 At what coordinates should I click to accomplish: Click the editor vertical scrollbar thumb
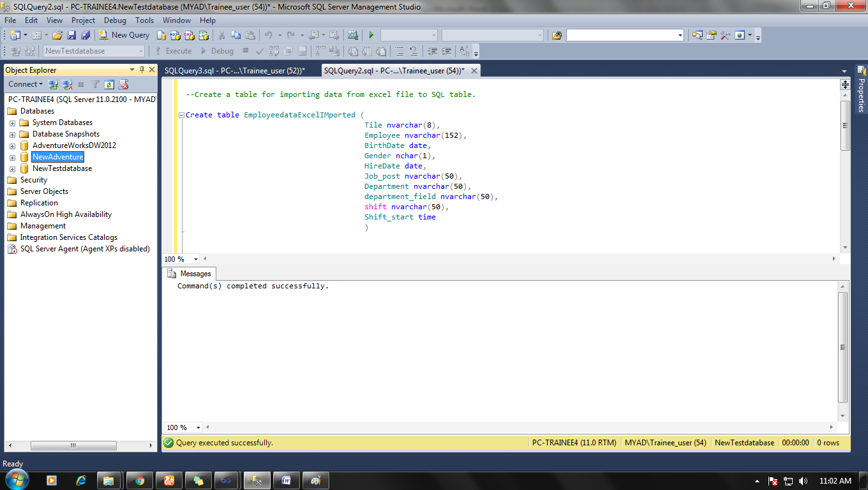pyautogui.click(x=845, y=126)
